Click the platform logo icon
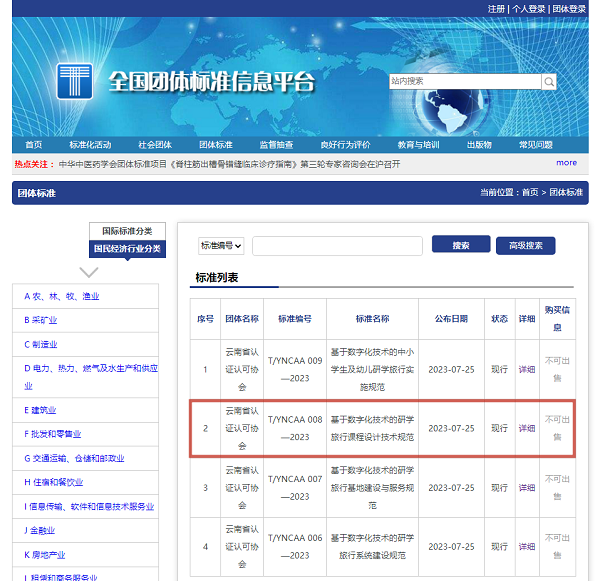This screenshot has width=600, height=581. click(75, 81)
